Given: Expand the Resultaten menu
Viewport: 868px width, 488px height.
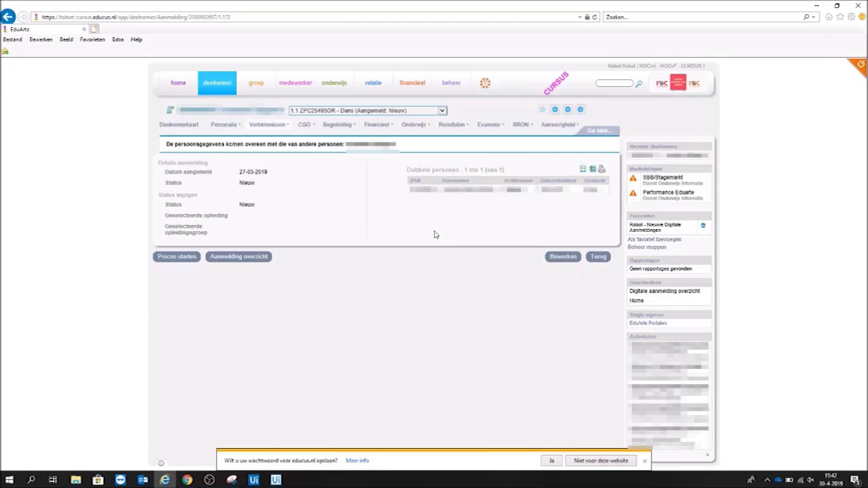Looking at the screenshot, I should (x=453, y=125).
